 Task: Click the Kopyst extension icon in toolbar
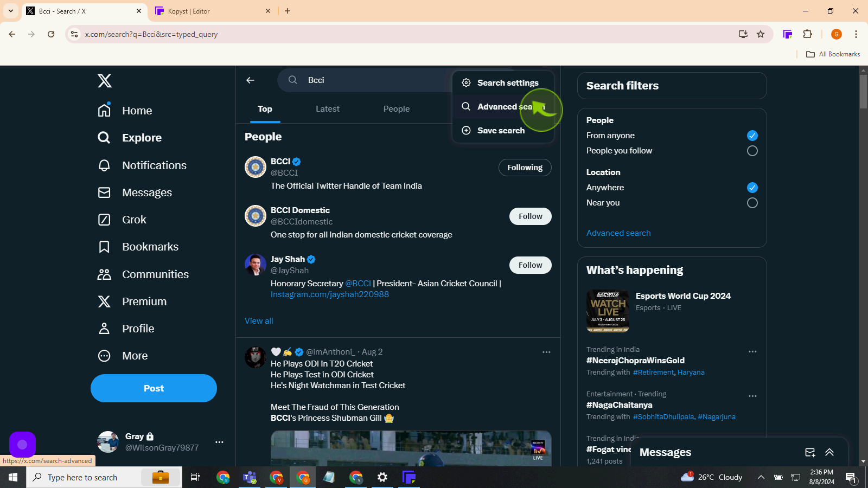[788, 34]
